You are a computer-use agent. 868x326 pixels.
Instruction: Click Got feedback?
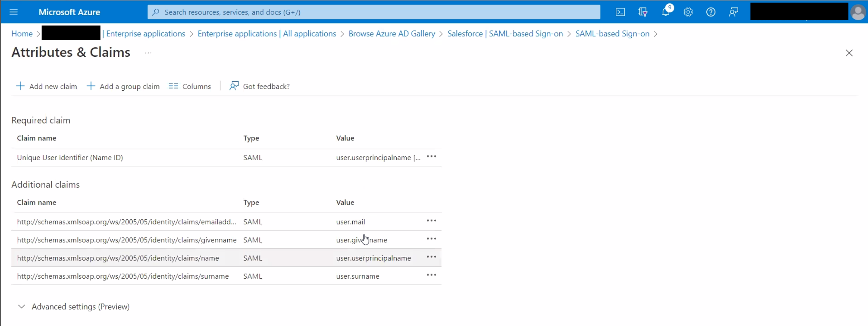(x=260, y=86)
